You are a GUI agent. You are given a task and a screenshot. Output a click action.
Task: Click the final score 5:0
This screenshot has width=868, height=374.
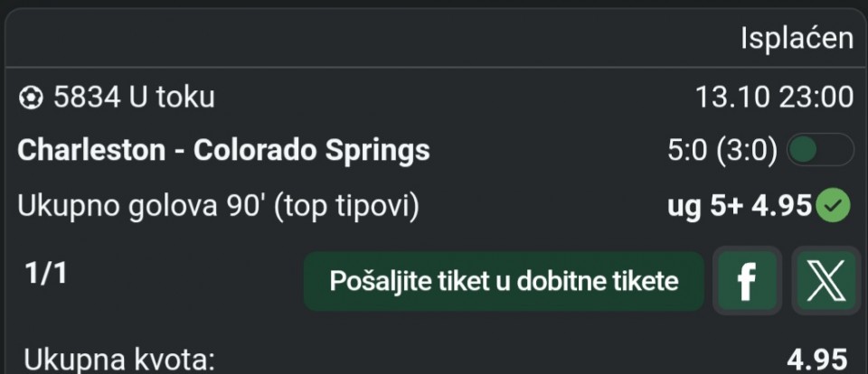tap(689, 150)
